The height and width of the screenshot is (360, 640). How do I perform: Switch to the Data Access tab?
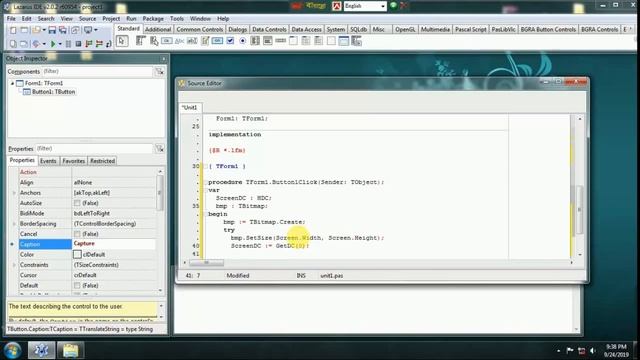306,29
